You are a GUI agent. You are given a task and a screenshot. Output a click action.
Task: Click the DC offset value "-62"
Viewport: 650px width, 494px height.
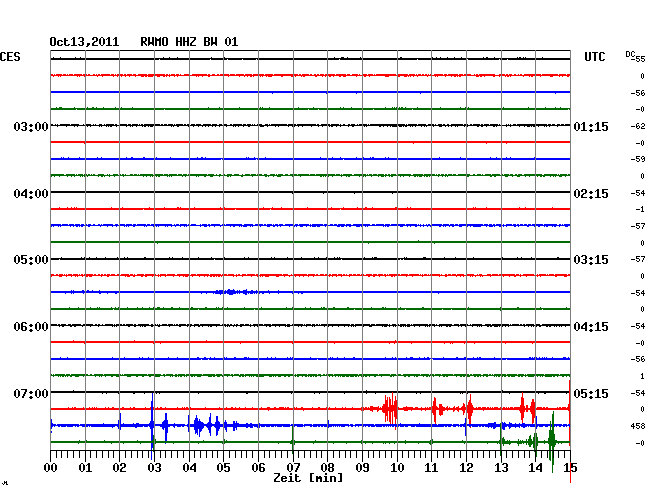(x=638, y=126)
